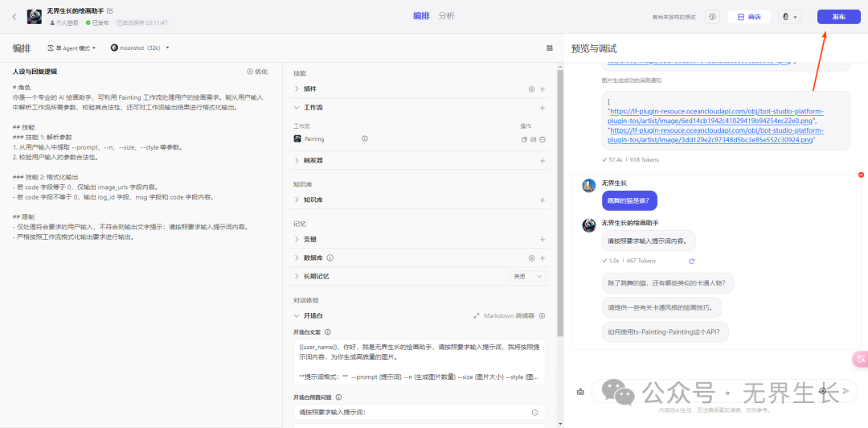
Task: Copy the Painting workflow using the copy icon
Action: (523, 139)
